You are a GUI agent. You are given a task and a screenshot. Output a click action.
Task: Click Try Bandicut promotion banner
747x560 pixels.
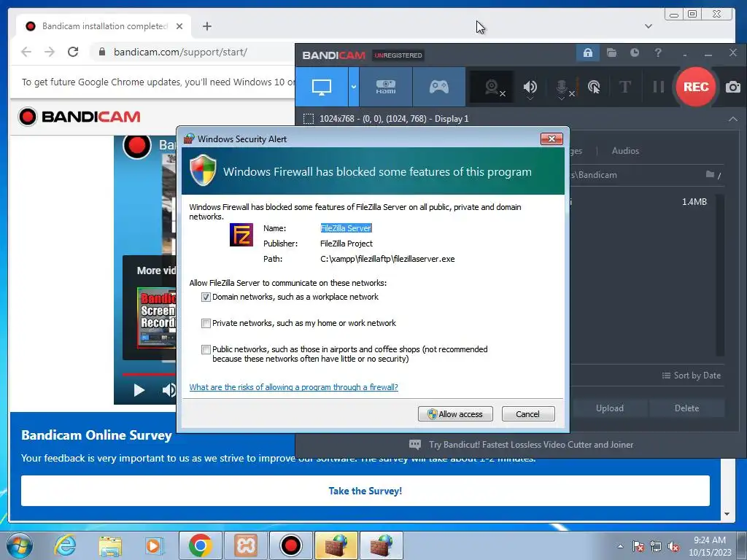pos(521,445)
